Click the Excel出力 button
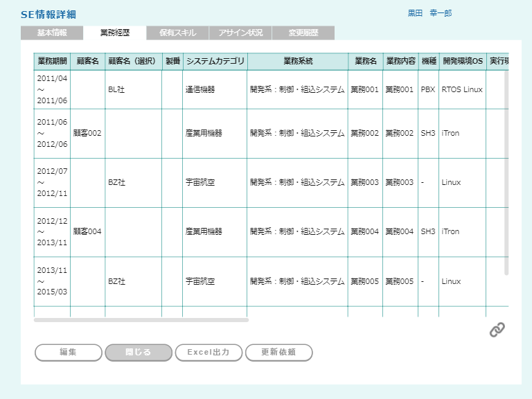 pos(208,353)
